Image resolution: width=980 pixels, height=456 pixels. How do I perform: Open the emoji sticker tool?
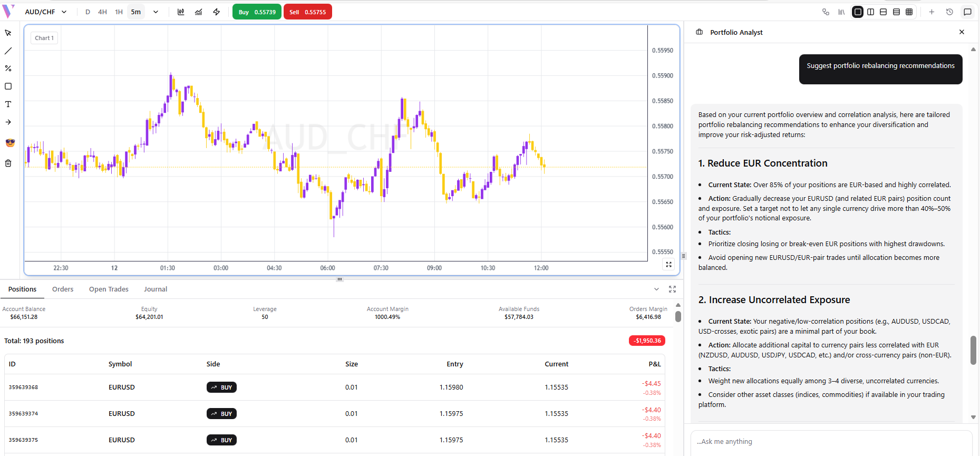coord(10,143)
